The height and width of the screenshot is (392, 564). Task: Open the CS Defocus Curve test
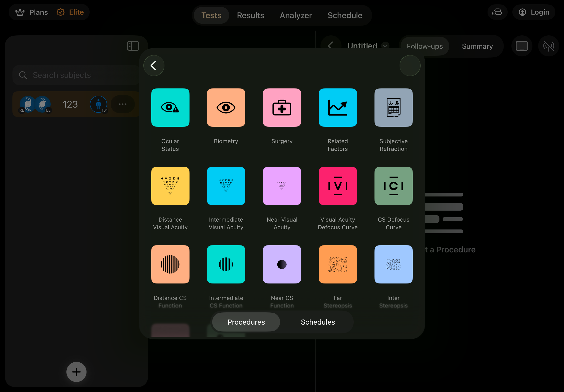point(393,186)
